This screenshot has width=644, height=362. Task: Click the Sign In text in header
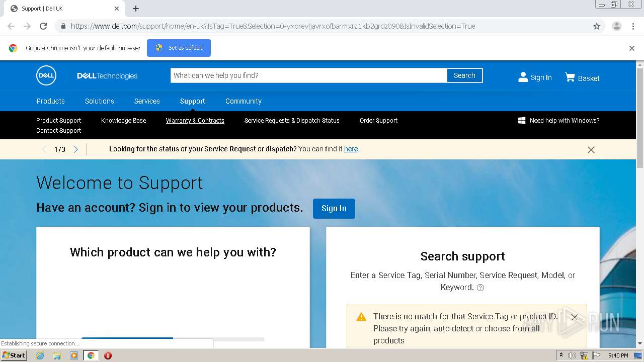(x=541, y=77)
